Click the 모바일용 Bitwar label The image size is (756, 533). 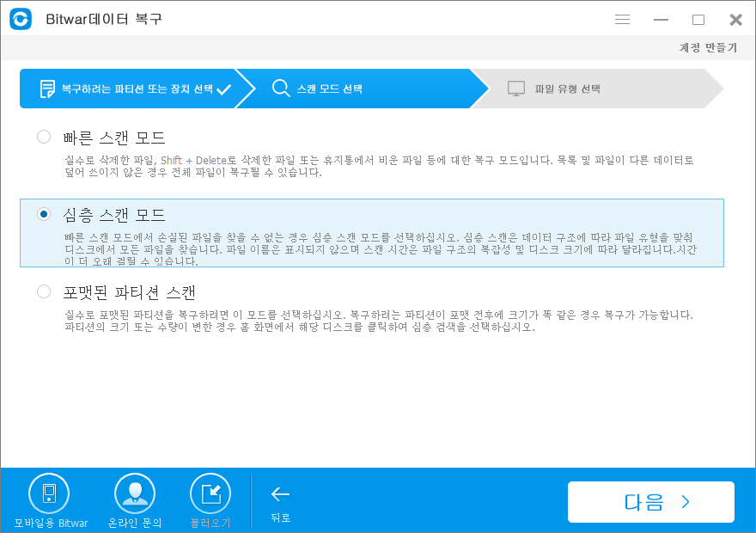51,524
